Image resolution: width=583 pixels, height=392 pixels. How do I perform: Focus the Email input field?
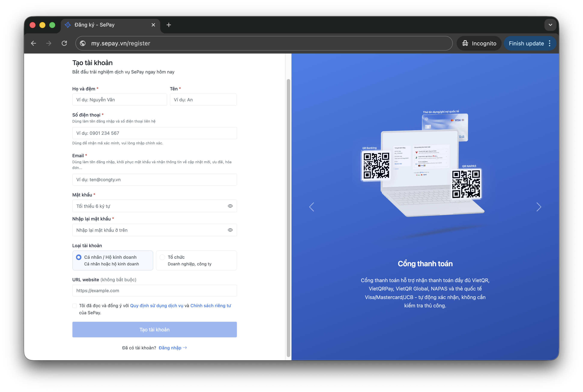(154, 180)
